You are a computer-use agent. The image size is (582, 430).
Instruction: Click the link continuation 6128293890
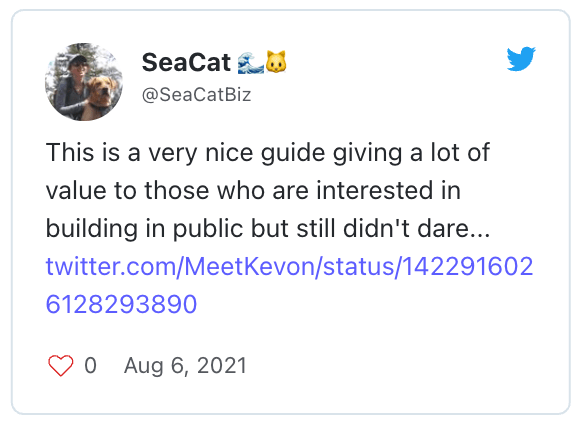121,304
